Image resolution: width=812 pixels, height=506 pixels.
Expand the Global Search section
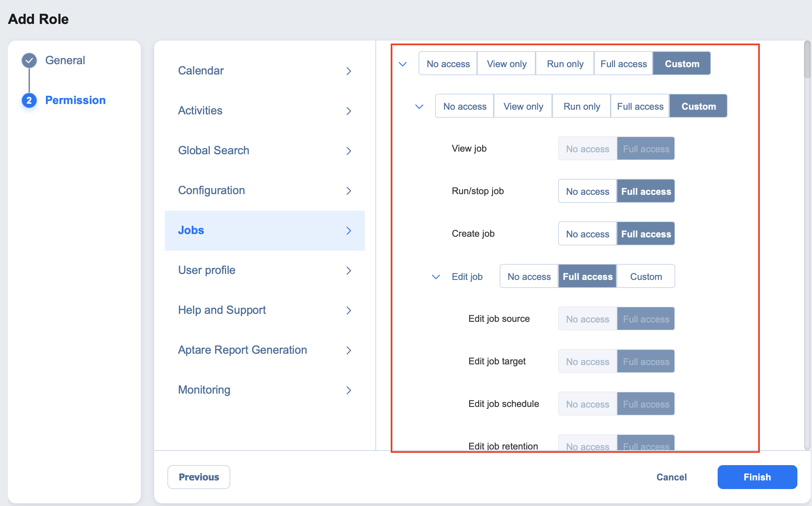point(349,151)
